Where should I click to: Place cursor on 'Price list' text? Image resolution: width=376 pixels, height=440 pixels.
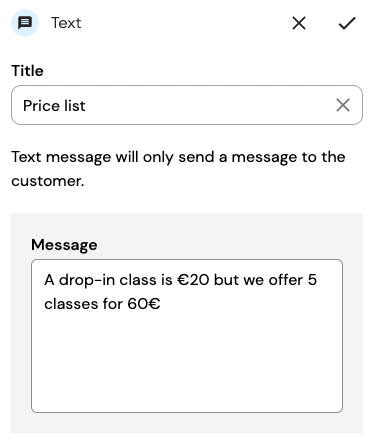click(x=54, y=106)
